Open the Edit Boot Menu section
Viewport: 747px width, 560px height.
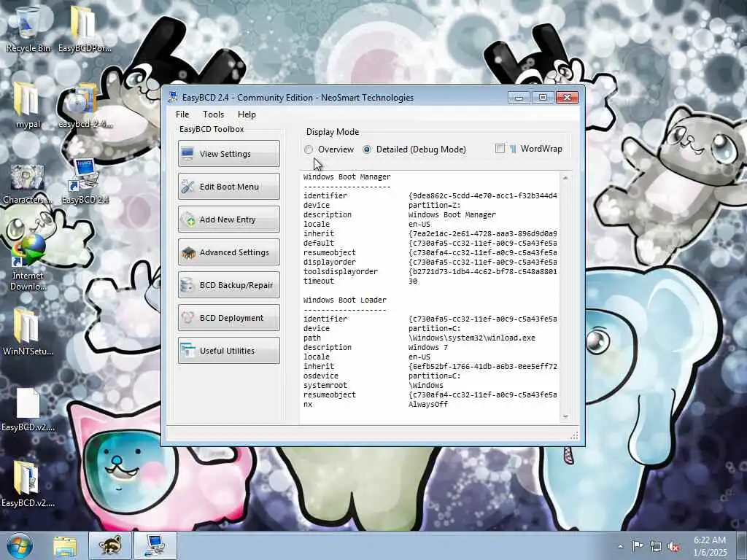pyautogui.click(x=228, y=186)
